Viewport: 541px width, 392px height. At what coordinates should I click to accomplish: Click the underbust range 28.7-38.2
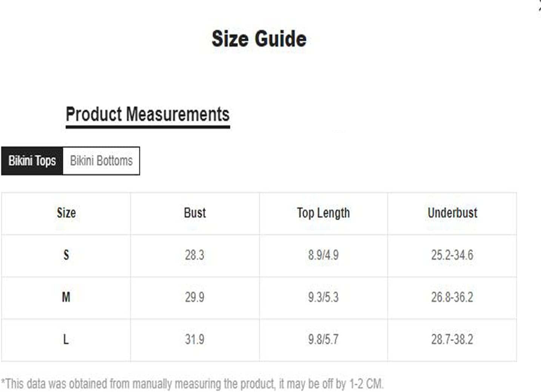(x=452, y=340)
